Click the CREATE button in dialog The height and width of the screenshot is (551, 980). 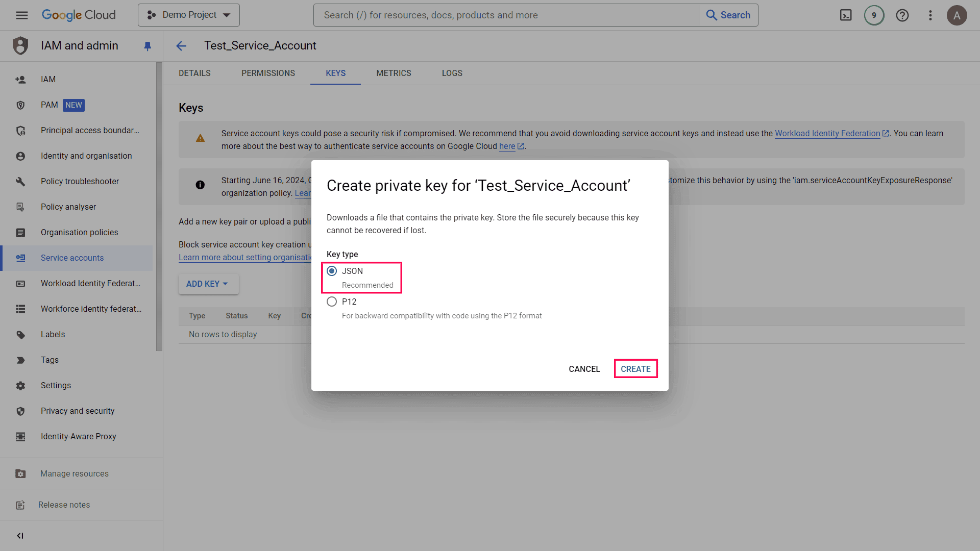pyautogui.click(x=635, y=369)
